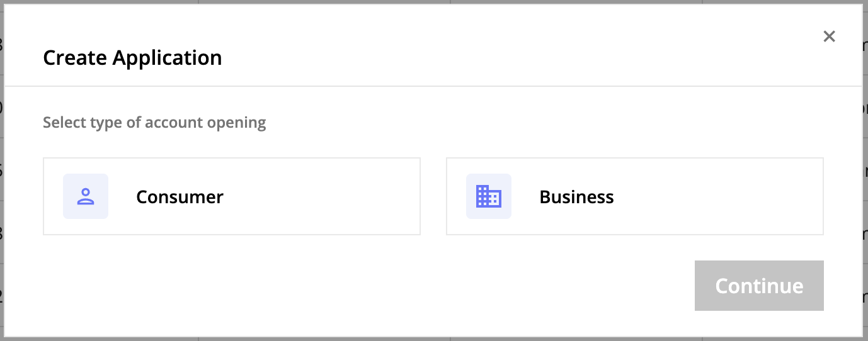Close the Create Application dialog

(829, 36)
